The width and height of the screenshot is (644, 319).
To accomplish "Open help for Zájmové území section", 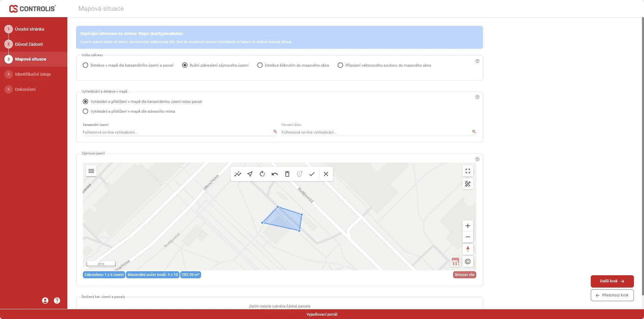I will (477, 159).
